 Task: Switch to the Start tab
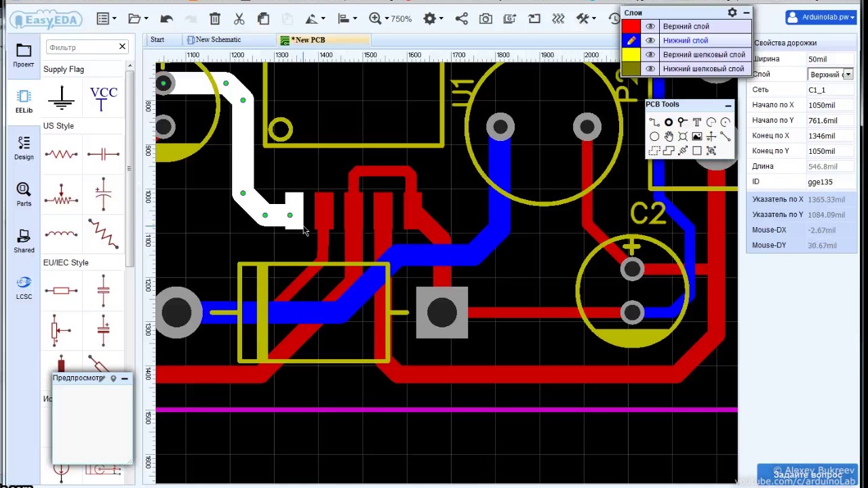157,39
